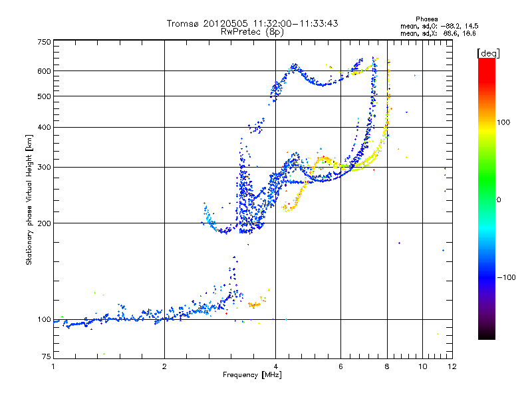The height and width of the screenshot is (399, 532).
Task: Click the colorbar tick label '100'
Action: tap(503, 122)
